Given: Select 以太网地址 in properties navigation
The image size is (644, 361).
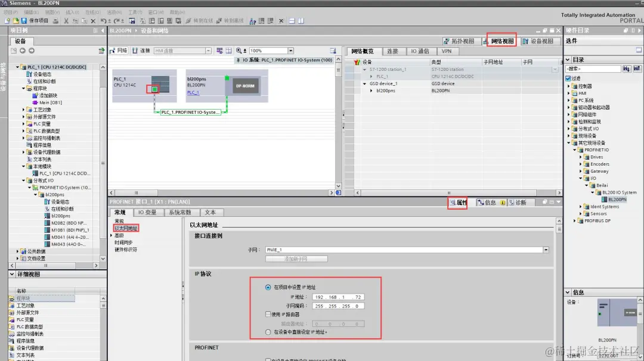Looking at the screenshot, I should pyautogui.click(x=126, y=229).
